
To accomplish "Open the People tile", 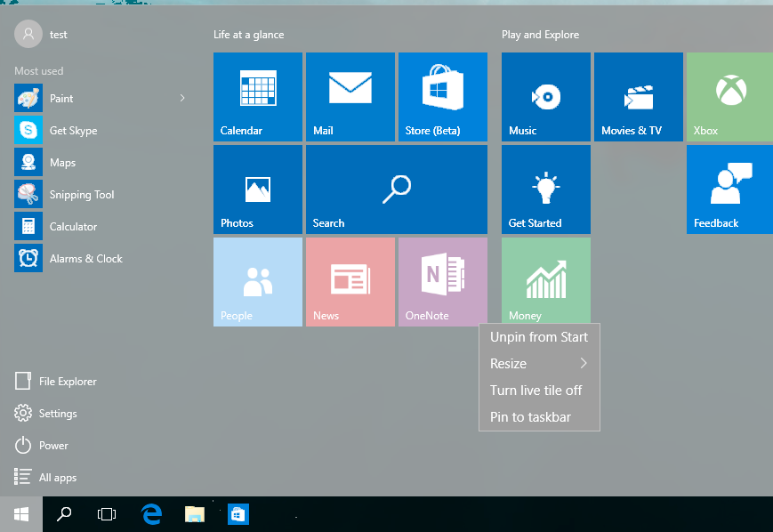I will (x=258, y=282).
